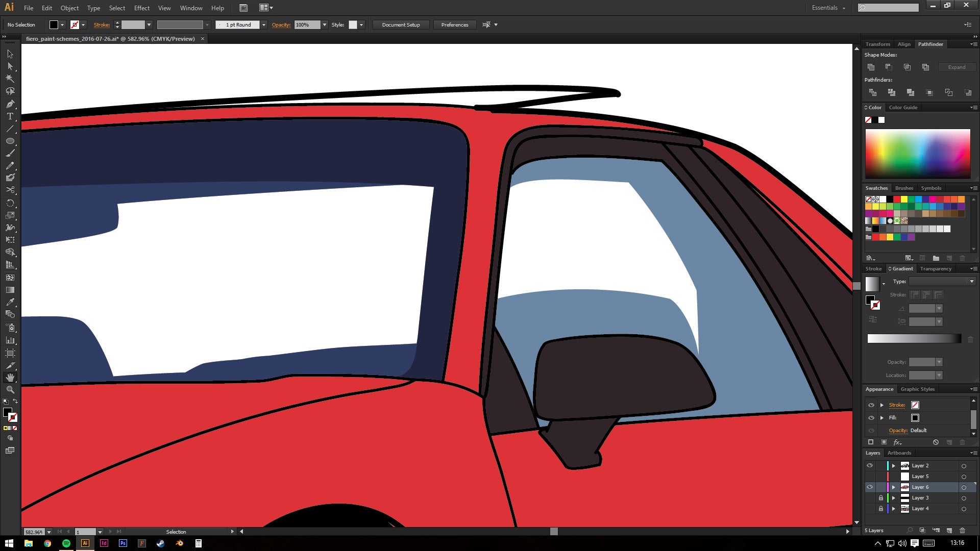Click the Unite shape mode icon

(x=871, y=67)
